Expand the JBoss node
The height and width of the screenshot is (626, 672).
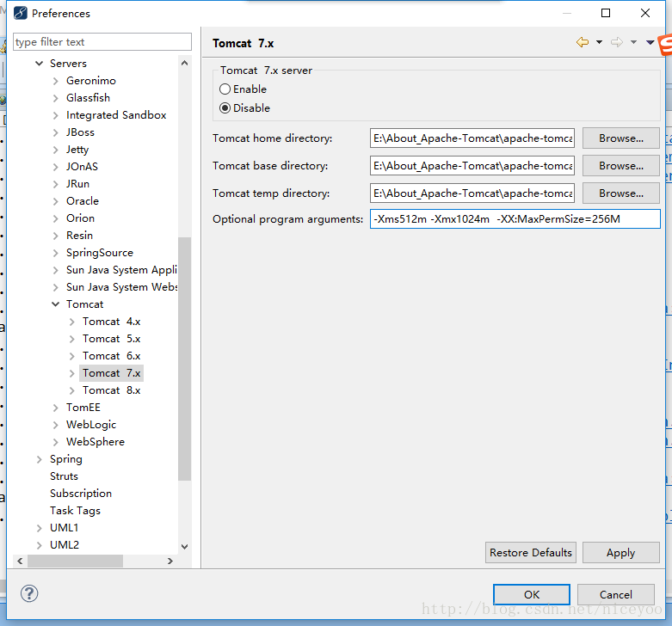point(55,132)
